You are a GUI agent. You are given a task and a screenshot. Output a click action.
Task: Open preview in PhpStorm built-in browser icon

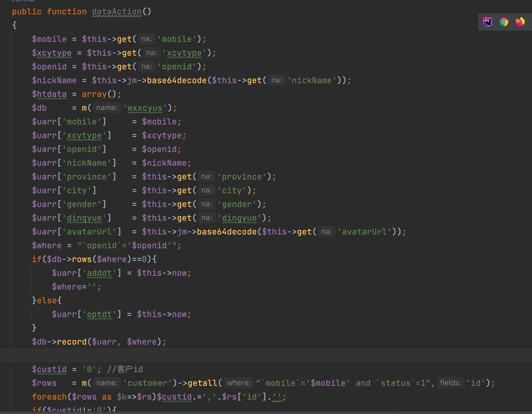[488, 22]
